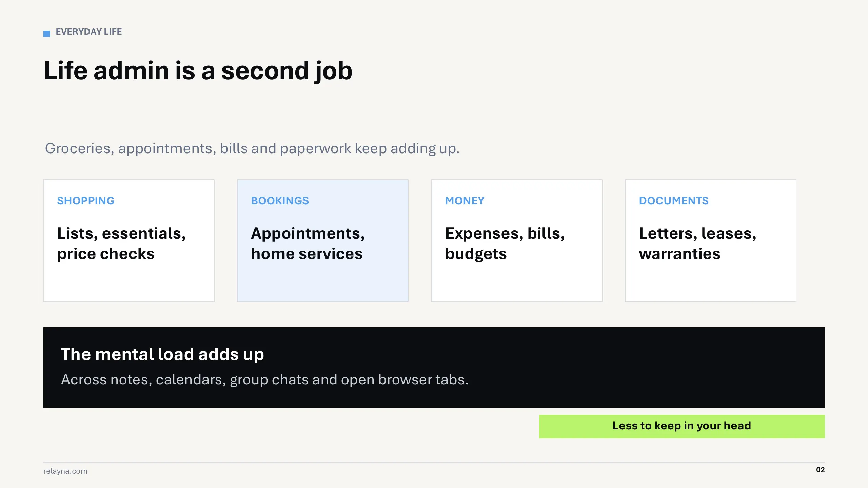Click the DOCUMENTS heading label
Screen dimensions: 868x488
674,201
